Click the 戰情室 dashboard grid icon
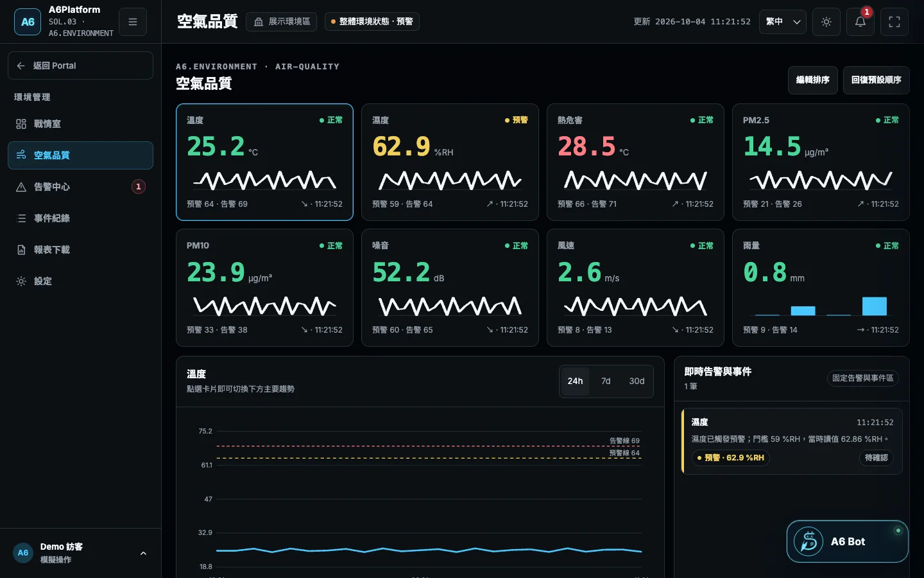Viewport: 924px width, 578px height. (21, 124)
